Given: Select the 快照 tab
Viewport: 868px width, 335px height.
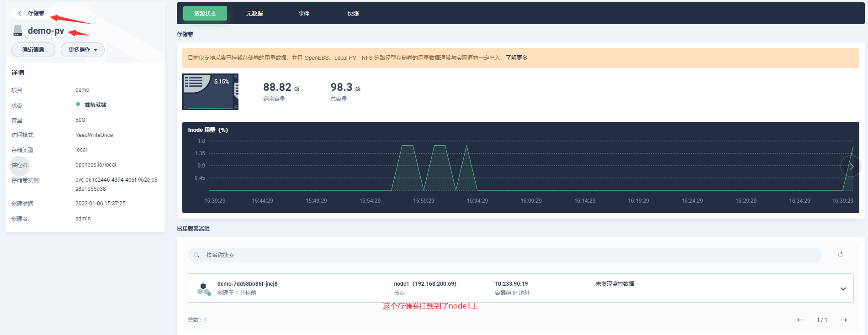Looking at the screenshot, I should (353, 14).
